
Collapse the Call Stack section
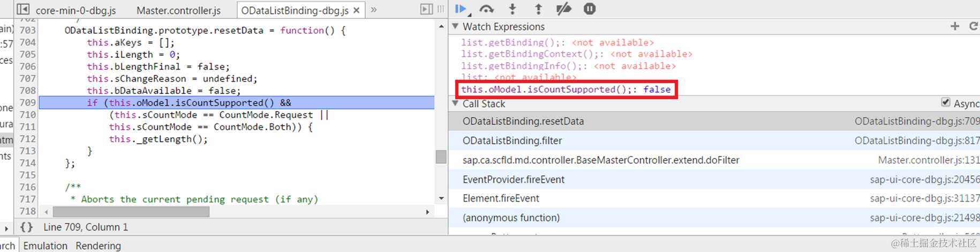point(455,103)
